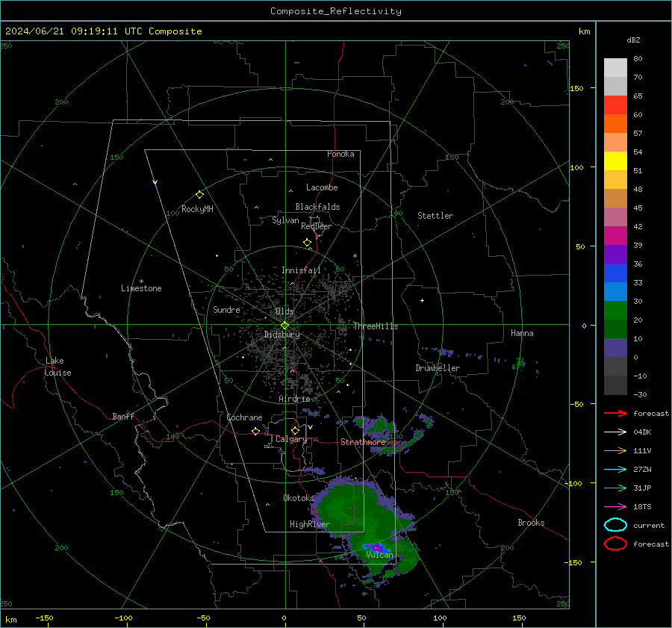The width and height of the screenshot is (672, 628).
Task: Click the Innisfail city label
Action: (301, 270)
